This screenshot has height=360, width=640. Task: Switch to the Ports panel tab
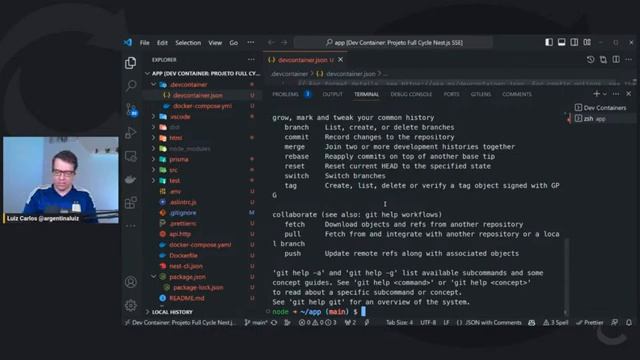coord(451,94)
